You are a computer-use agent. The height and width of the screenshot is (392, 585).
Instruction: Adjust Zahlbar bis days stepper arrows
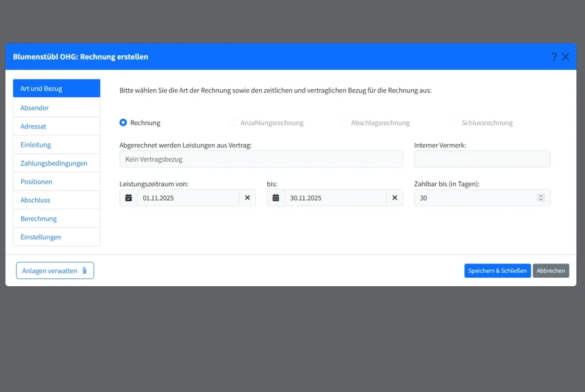tap(541, 198)
